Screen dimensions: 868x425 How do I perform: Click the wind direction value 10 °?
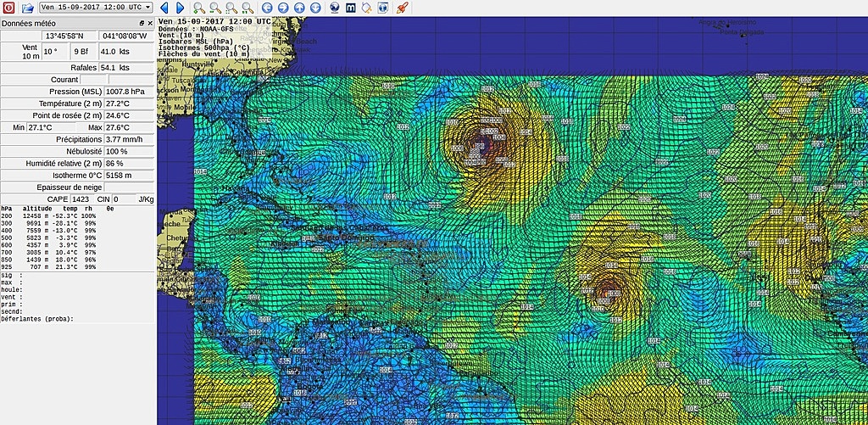(56, 52)
